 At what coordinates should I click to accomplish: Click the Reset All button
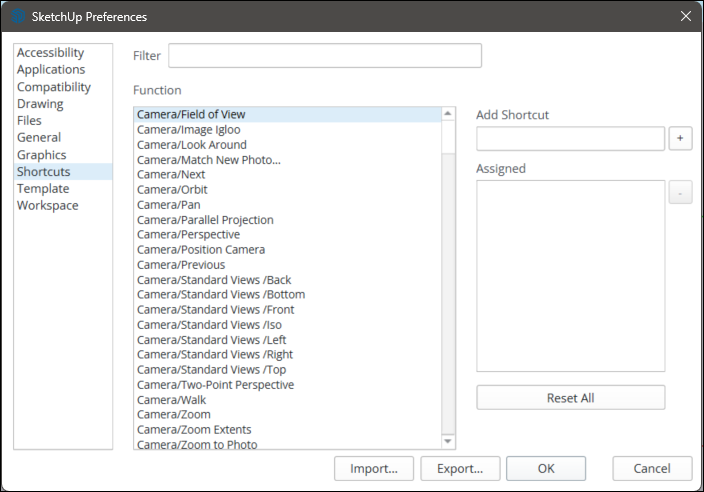coord(570,398)
